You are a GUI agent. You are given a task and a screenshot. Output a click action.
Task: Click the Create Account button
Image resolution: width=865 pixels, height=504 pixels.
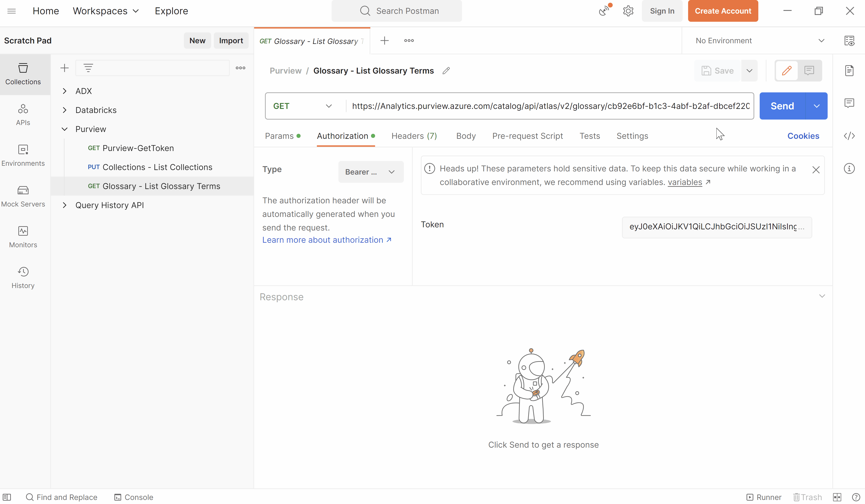pos(723,11)
